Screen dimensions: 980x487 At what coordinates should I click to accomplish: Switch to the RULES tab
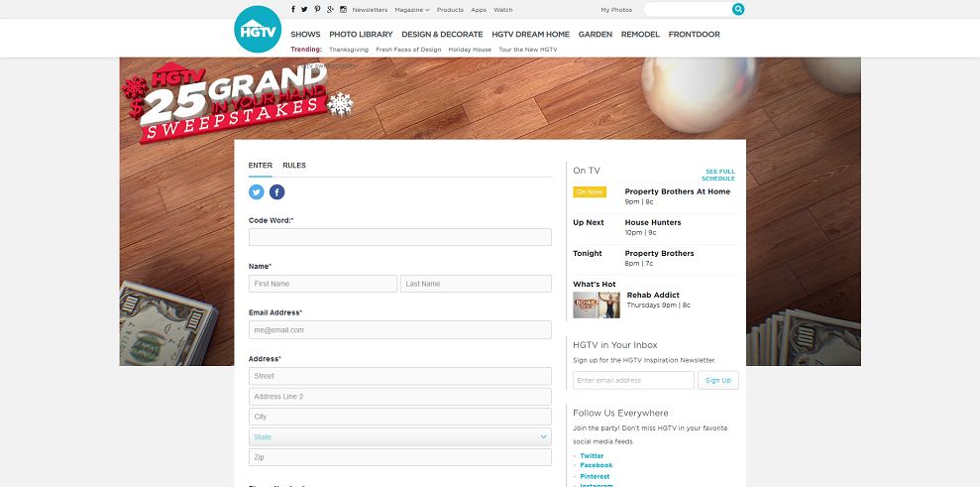(294, 166)
